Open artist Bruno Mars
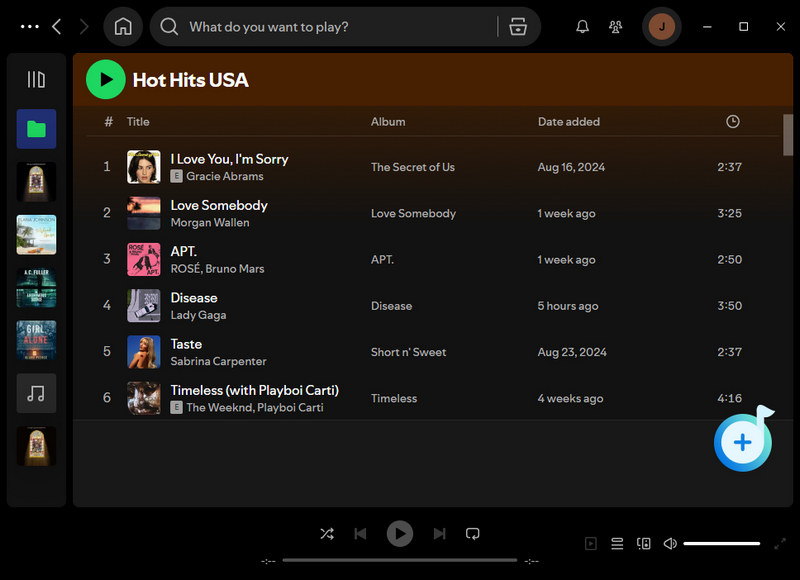The image size is (800, 580). coord(235,269)
